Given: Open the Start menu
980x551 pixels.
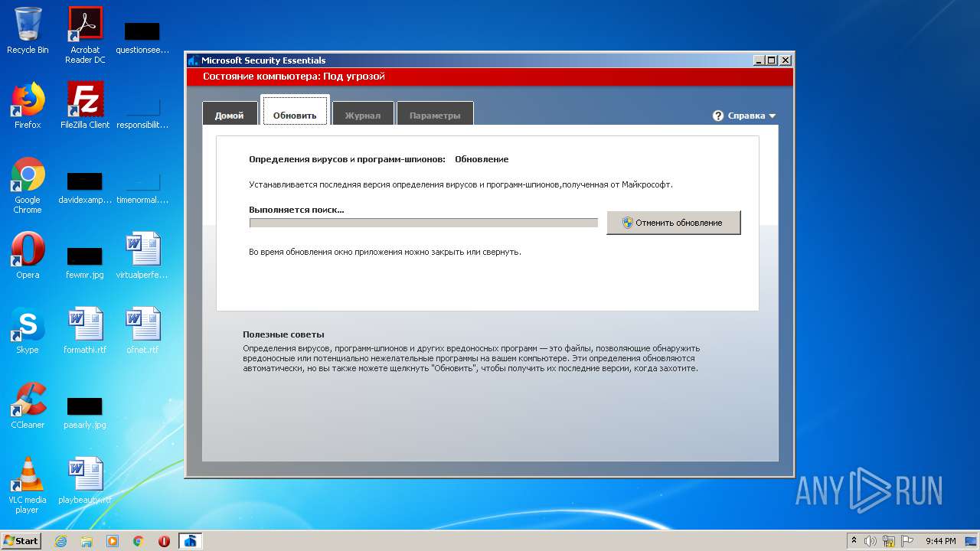Looking at the screenshot, I should click(21, 541).
